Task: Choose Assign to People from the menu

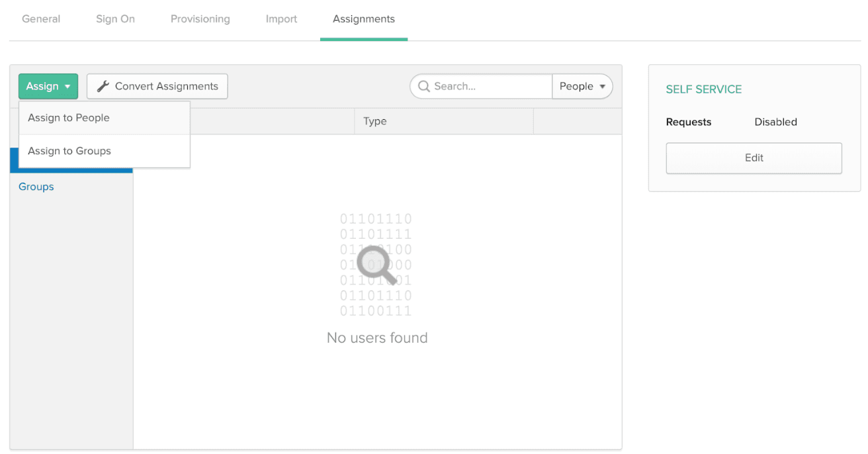Action: click(68, 118)
